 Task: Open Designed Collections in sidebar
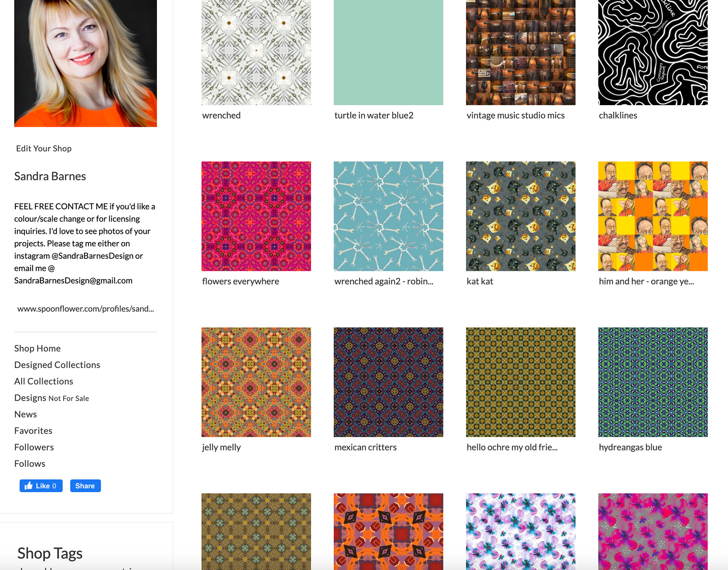(x=57, y=365)
